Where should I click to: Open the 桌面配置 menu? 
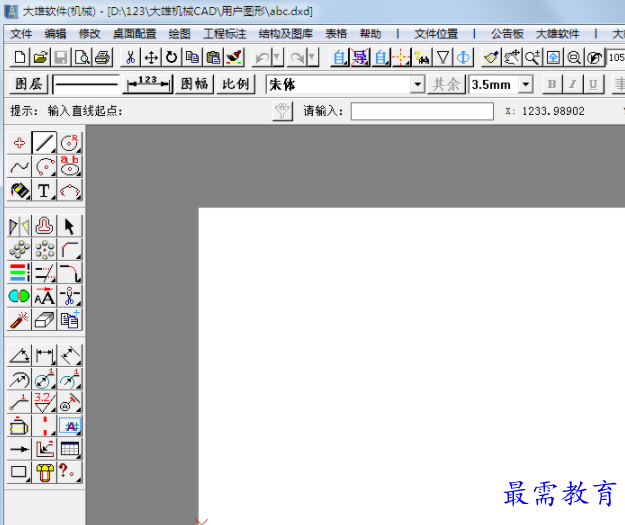pyautogui.click(x=135, y=34)
